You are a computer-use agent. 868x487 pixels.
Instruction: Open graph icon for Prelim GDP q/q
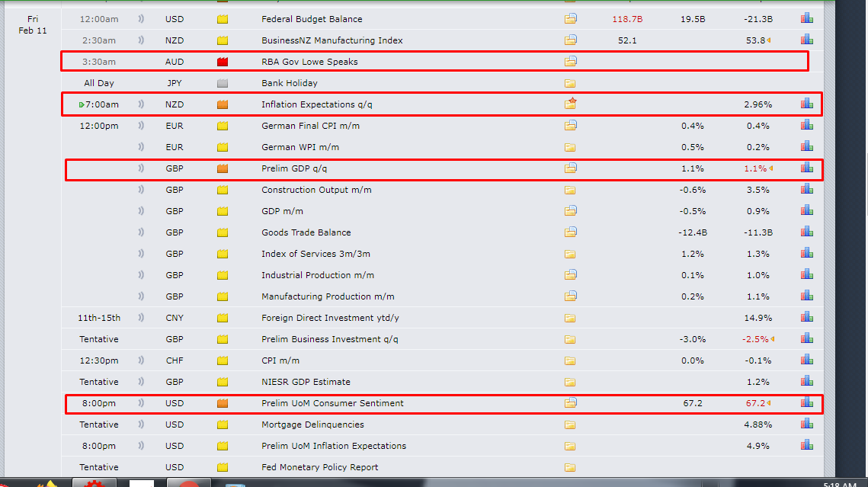coord(807,168)
